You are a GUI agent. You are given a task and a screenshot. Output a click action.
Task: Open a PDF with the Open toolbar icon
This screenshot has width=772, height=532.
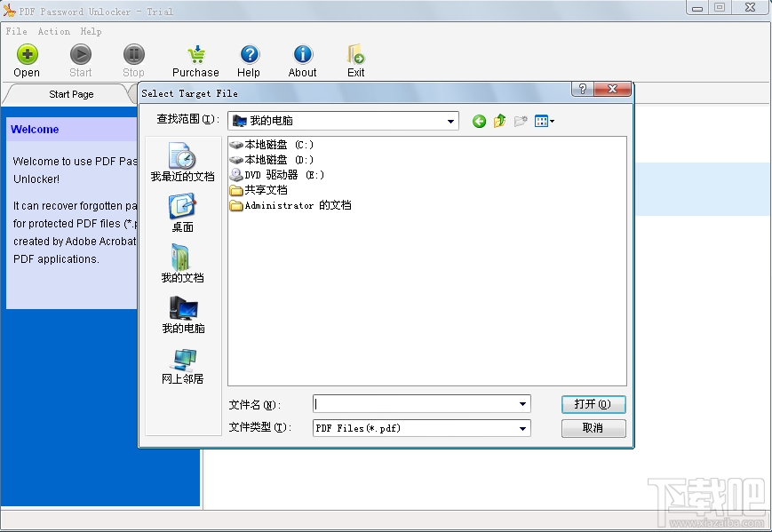[27, 59]
